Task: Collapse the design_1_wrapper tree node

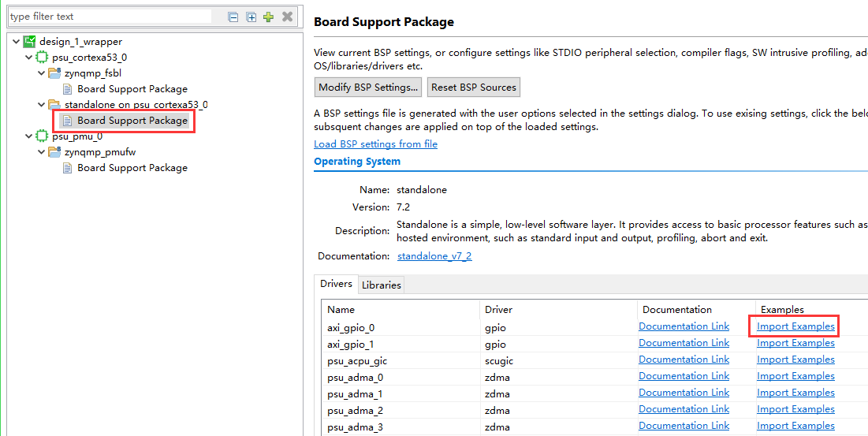Action: (x=16, y=42)
